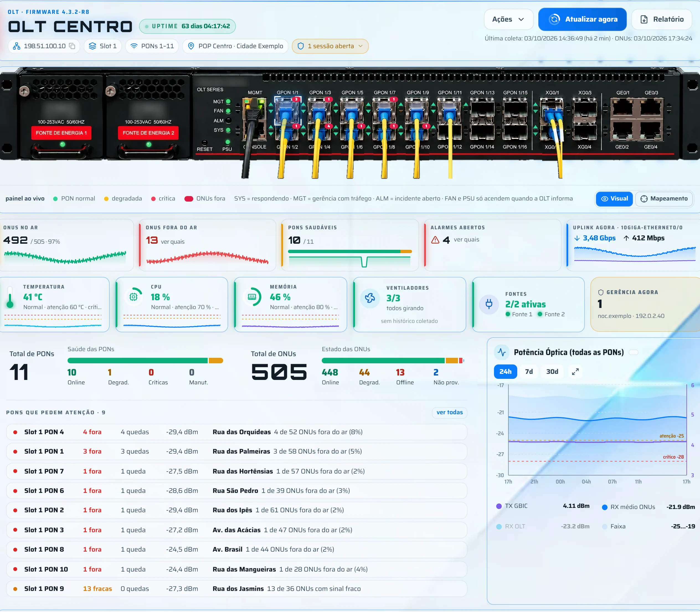Expand the Slot 1 PON 9 row
This screenshot has width=700, height=612.
[x=237, y=589]
